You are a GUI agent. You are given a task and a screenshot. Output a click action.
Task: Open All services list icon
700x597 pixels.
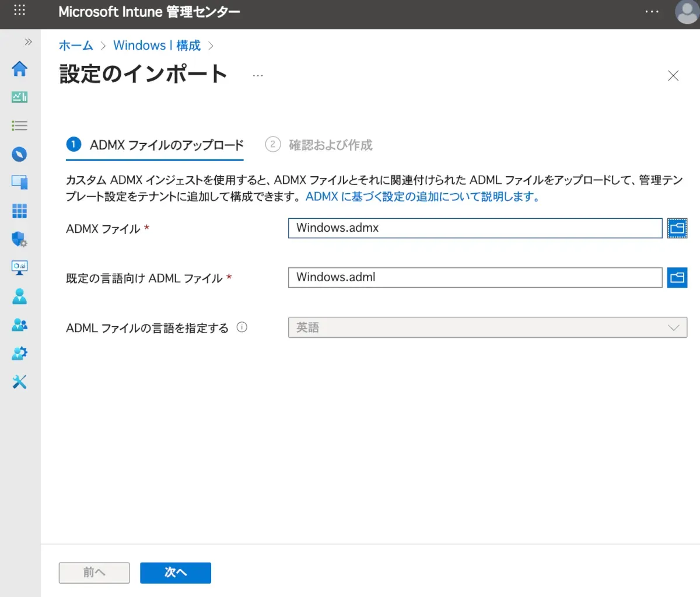coord(19,125)
